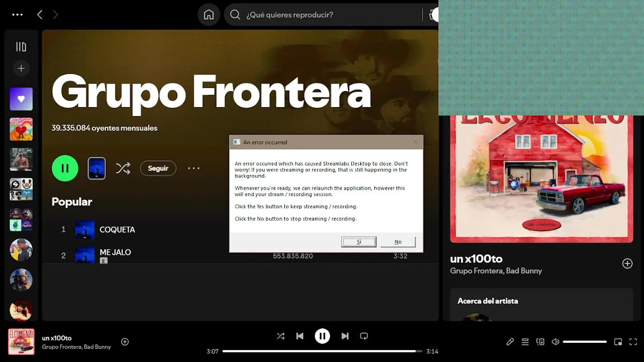Image resolution: width=644 pixels, height=362 pixels.
Task: Open the playback queue icon
Action: tap(525, 342)
